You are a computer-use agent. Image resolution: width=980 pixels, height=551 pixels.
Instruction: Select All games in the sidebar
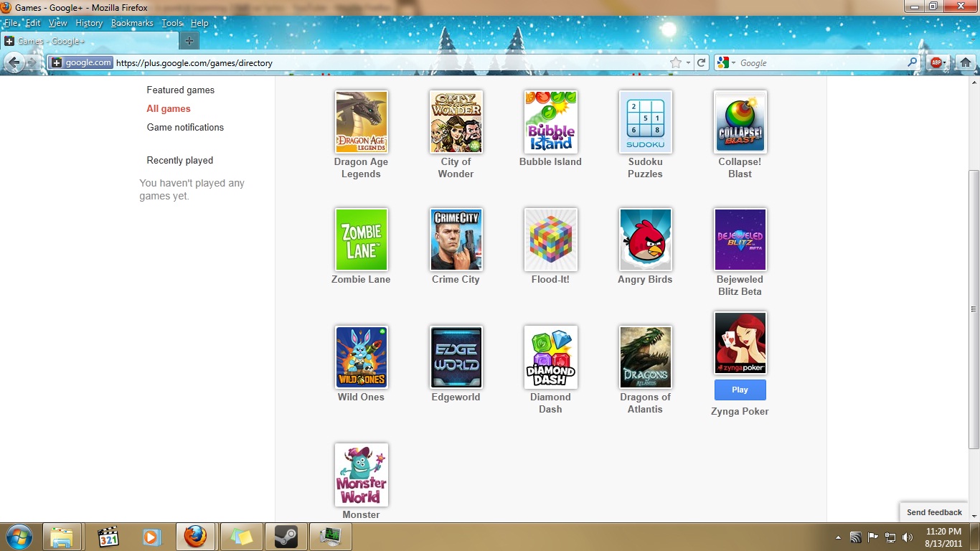click(x=169, y=108)
